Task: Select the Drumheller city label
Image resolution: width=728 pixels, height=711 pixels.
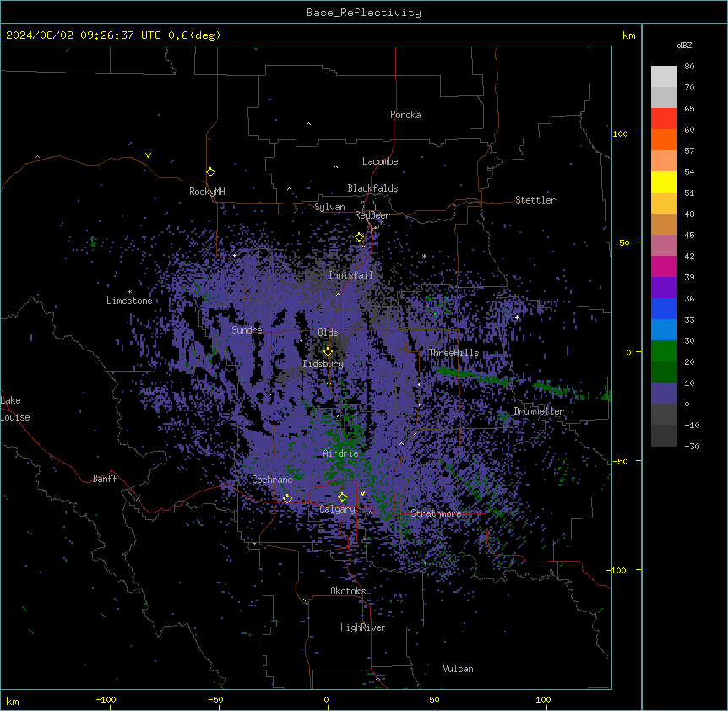Action: point(539,411)
